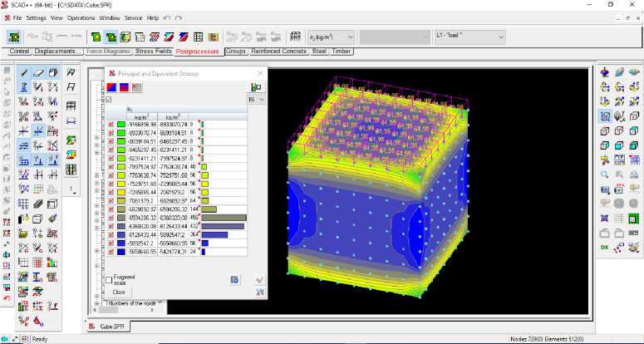The height and width of the screenshot is (344, 644).
Task: Click the grey apply checkmark button in dialog
Action: (x=259, y=279)
